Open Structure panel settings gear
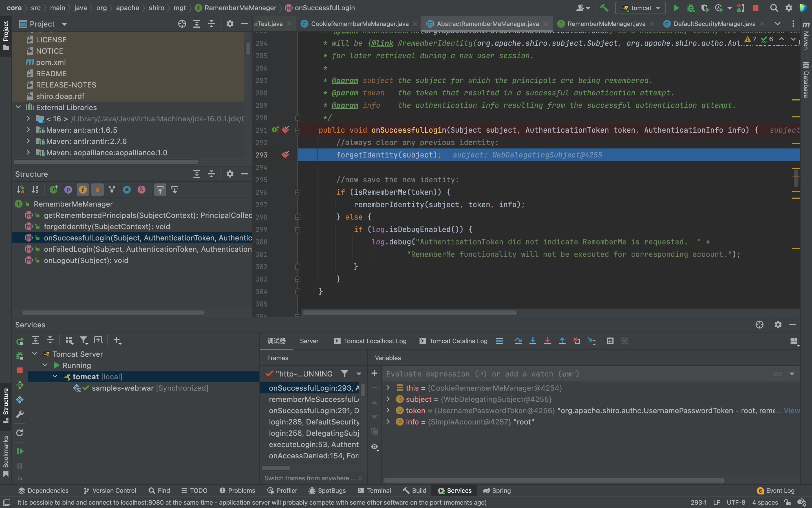 click(230, 174)
